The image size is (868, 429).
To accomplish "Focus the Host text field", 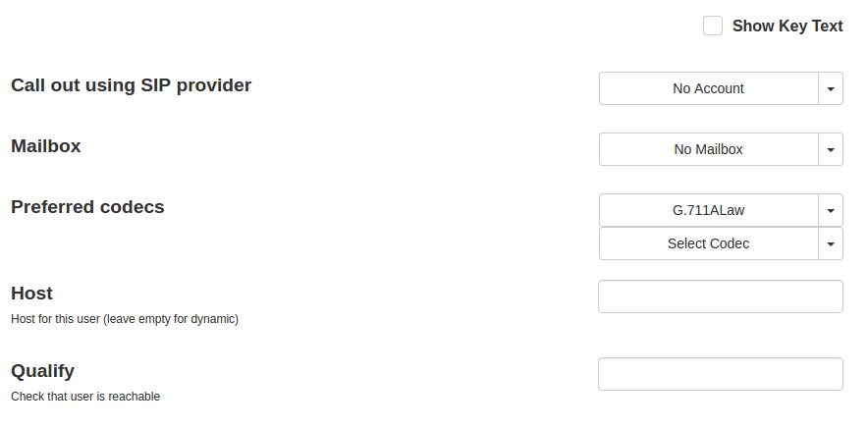I will (x=720, y=296).
